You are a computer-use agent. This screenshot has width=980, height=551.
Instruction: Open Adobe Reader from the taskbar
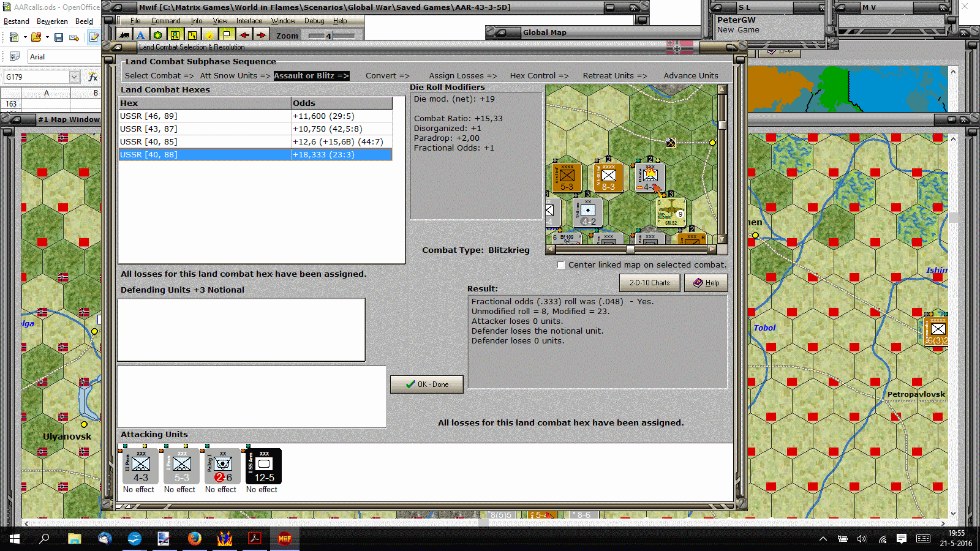pyautogui.click(x=255, y=539)
